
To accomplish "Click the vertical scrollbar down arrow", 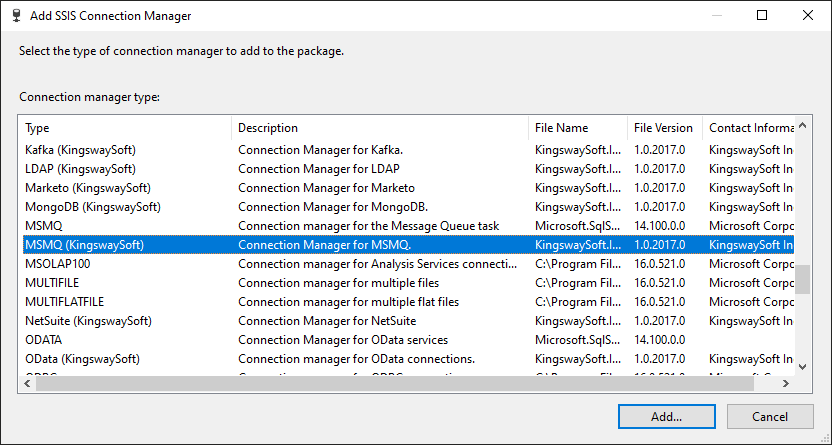I will click(802, 367).
